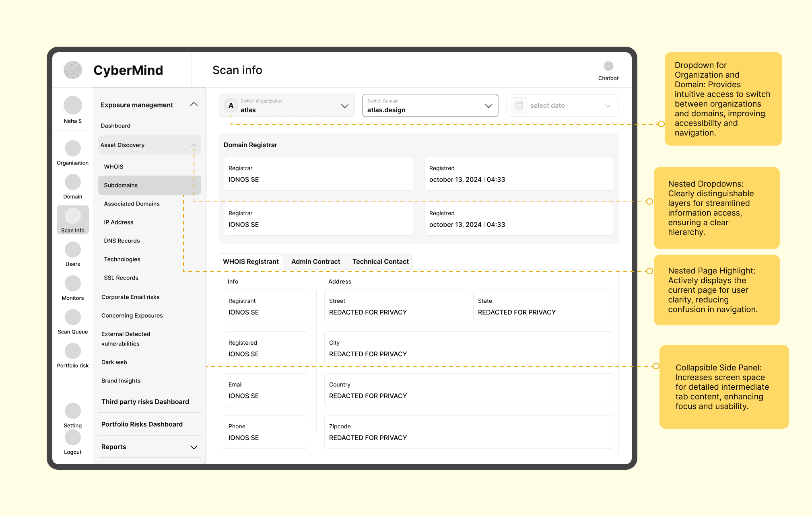
Task: Switch to the Admin Contract tab
Action: (x=315, y=262)
